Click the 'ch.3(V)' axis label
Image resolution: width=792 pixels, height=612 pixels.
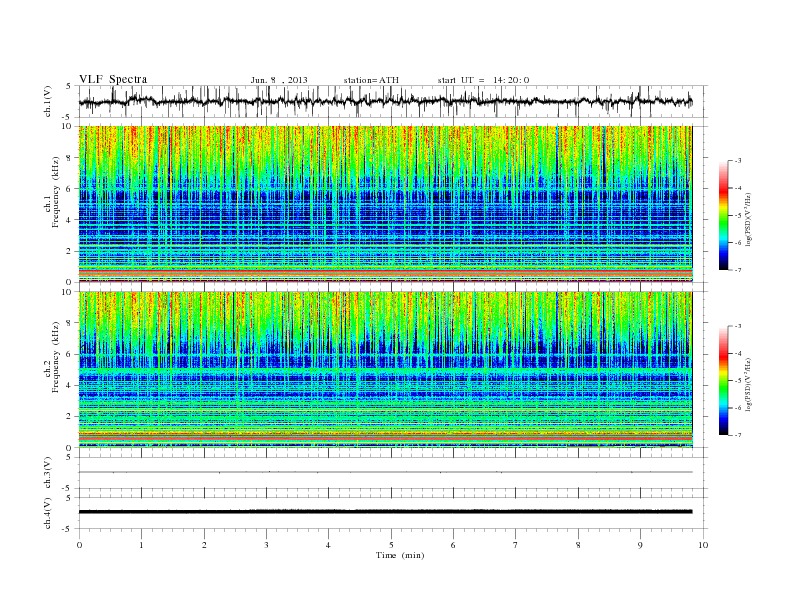(x=48, y=473)
